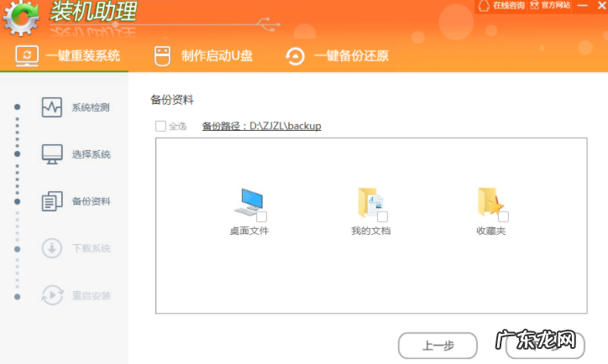Click the USB drive icon

(x=162, y=56)
